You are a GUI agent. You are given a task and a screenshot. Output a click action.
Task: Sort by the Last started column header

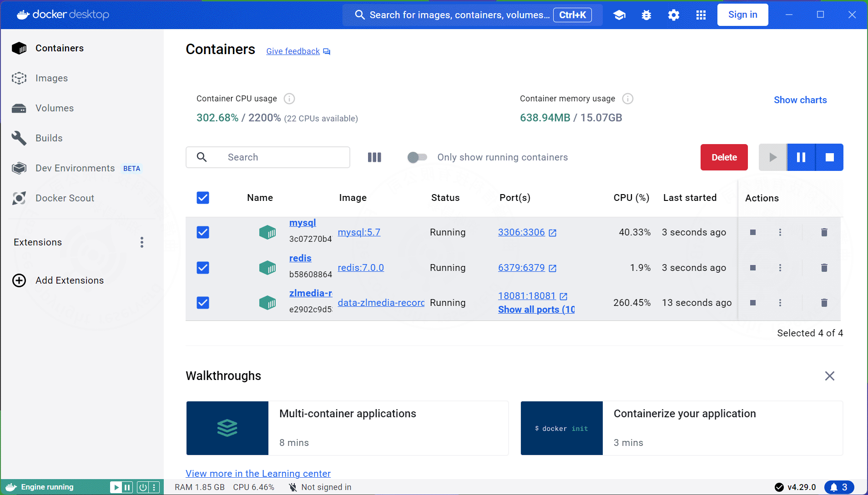click(x=690, y=198)
